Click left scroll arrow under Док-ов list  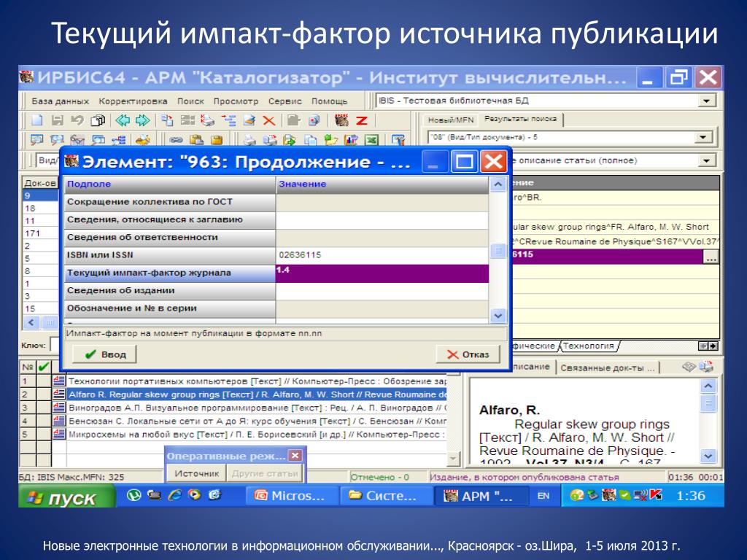pyautogui.click(x=31, y=322)
